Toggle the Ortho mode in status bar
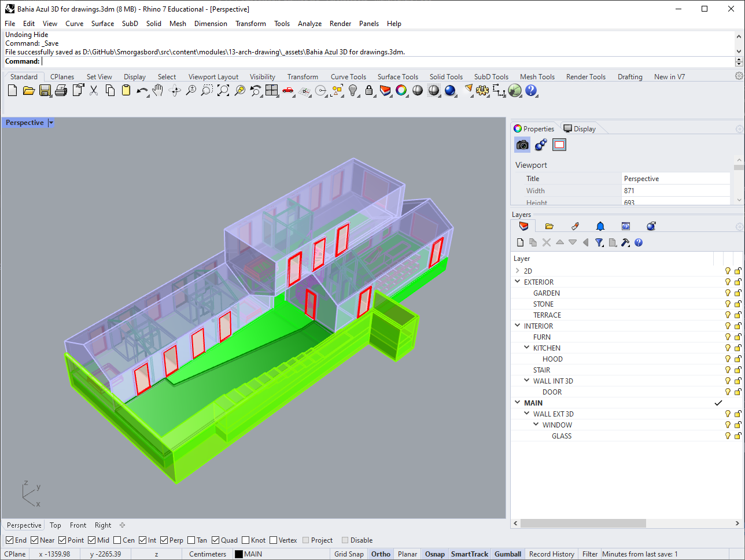This screenshot has width=745, height=560. pos(381,554)
